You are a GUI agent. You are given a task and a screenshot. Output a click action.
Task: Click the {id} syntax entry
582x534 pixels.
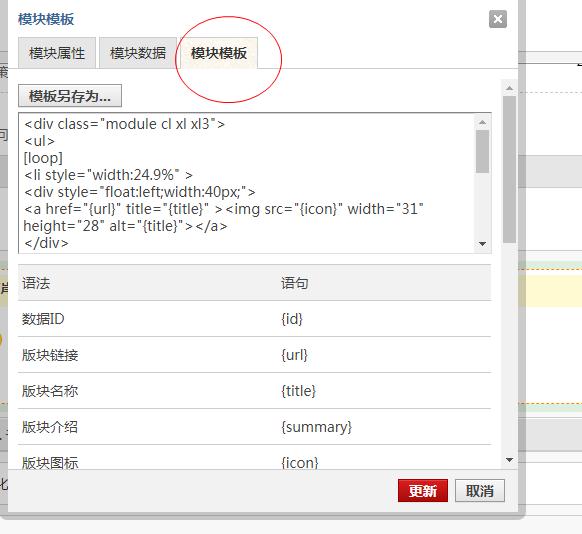click(x=292, y=319)
